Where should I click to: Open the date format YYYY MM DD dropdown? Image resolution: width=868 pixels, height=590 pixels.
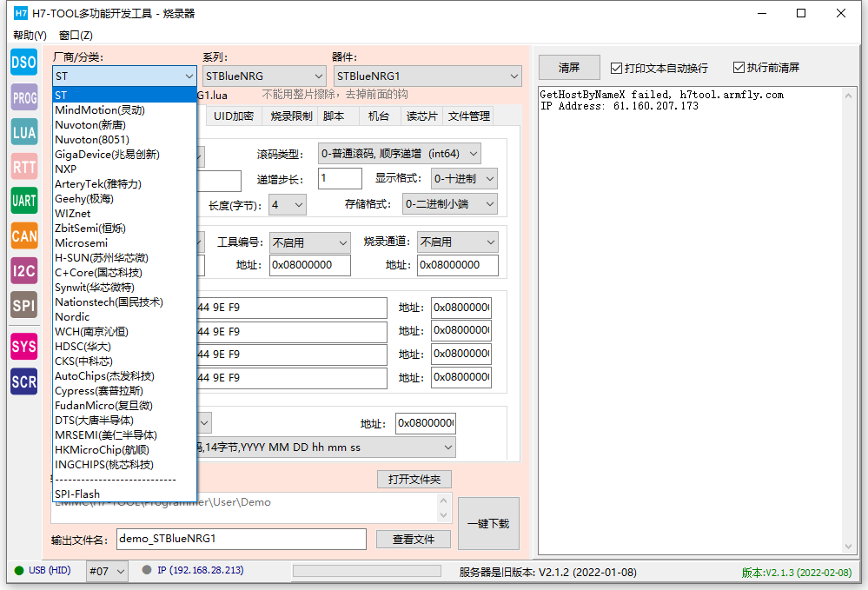click(x=326, y=447)
